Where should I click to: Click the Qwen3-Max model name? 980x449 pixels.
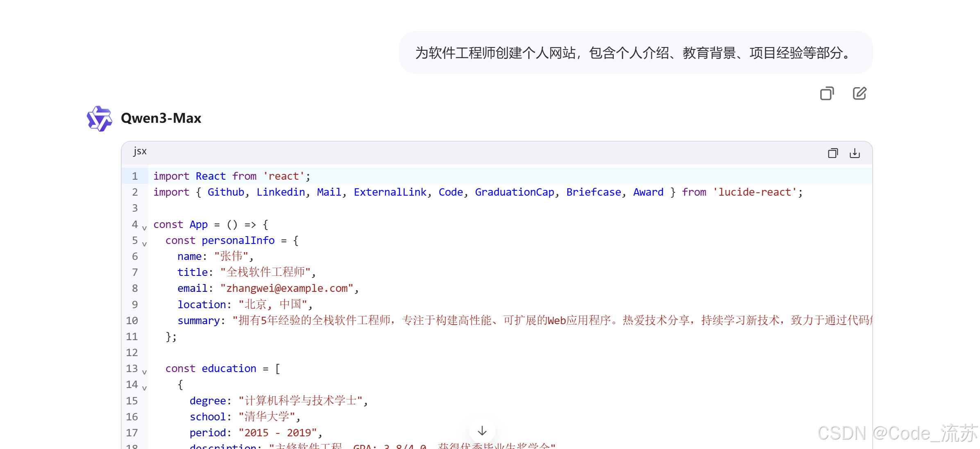pyautogui.click(x=161, y=118)
